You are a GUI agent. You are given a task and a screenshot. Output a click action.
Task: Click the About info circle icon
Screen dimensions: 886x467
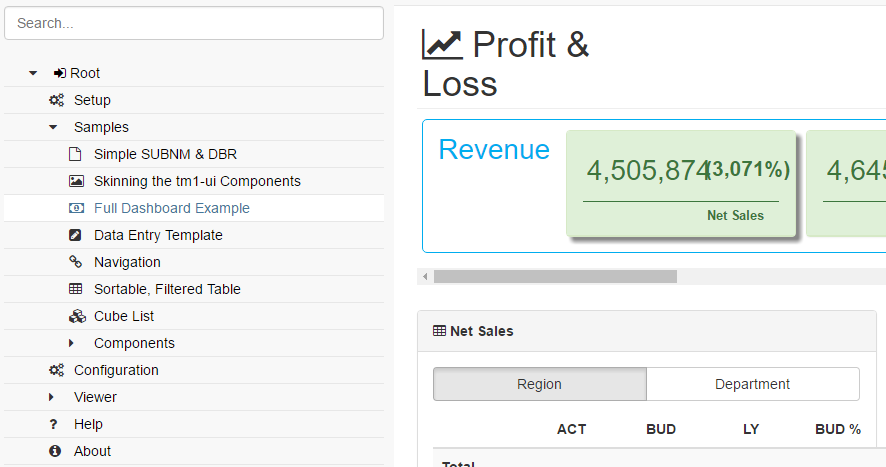pos(55,451)
